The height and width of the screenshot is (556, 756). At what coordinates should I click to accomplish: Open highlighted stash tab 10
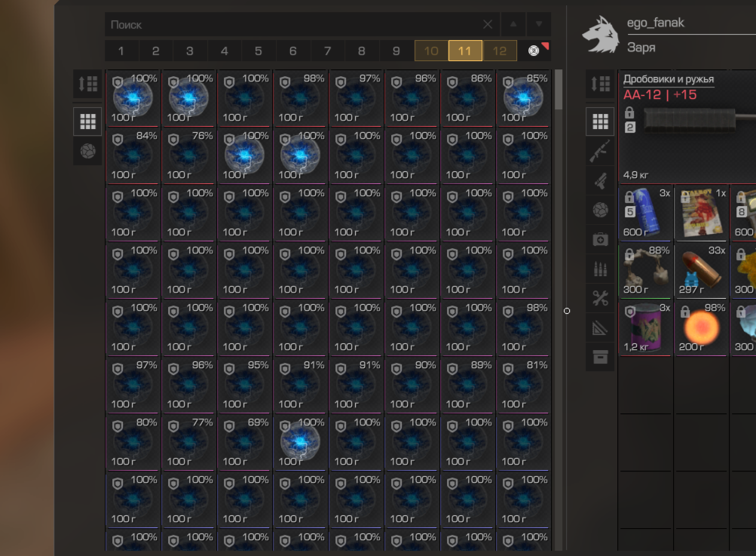[431, 51]
